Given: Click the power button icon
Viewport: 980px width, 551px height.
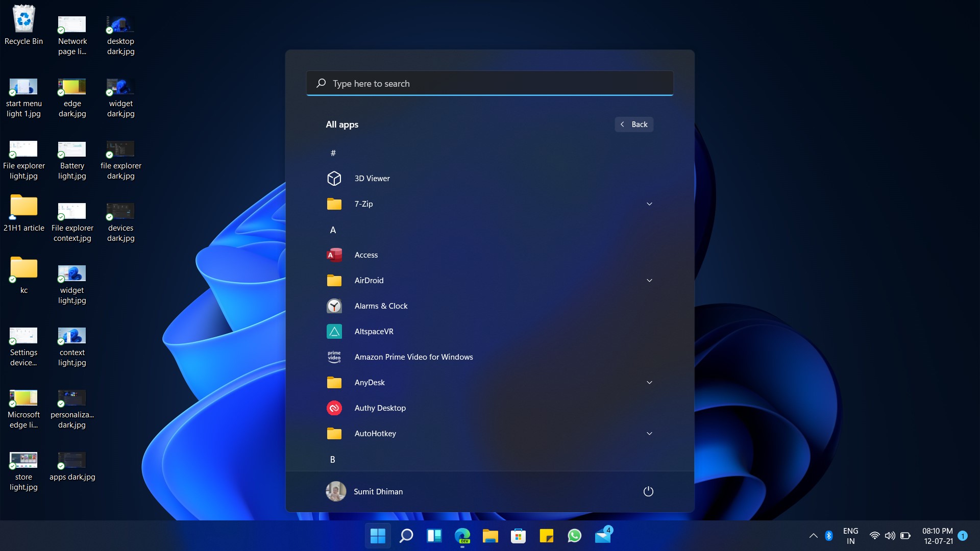Looking at the screenshot, I should 648,491.
